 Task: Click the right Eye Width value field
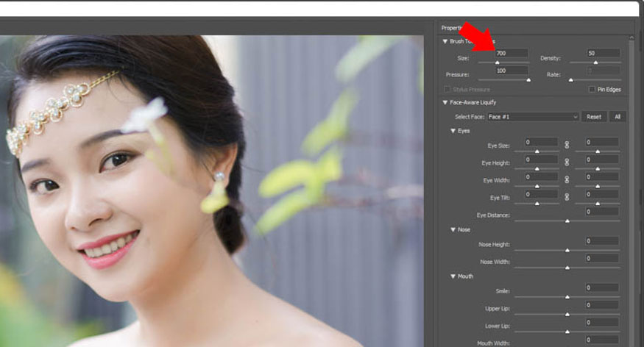pos(602,176)
